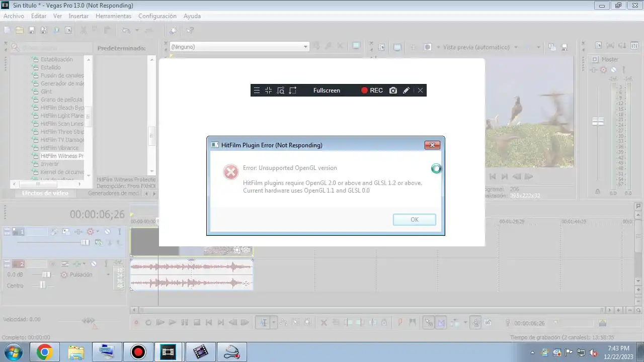Select the Estabilización effect
Image resolution: width=644 pixels, height=362 pixels.
56,59
